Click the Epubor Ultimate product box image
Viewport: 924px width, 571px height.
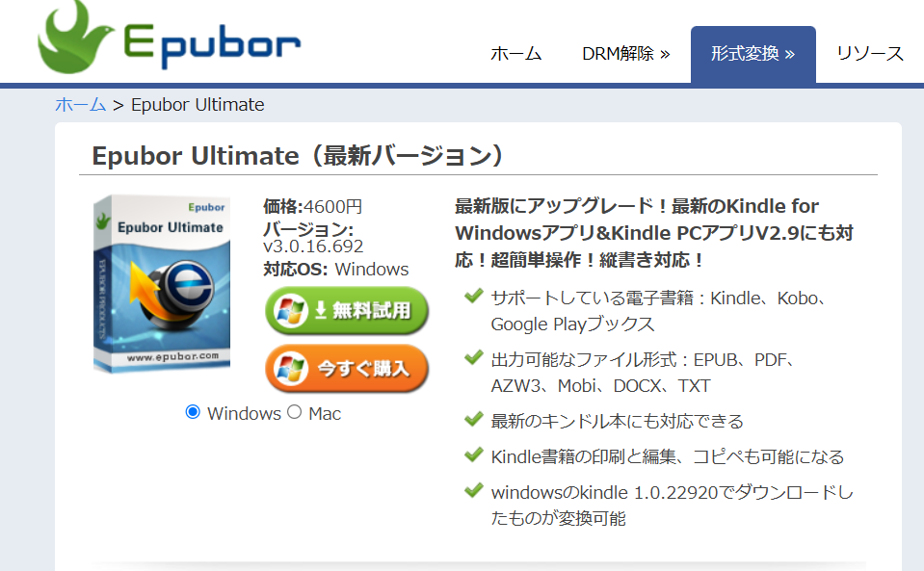(x=162, y=284)
